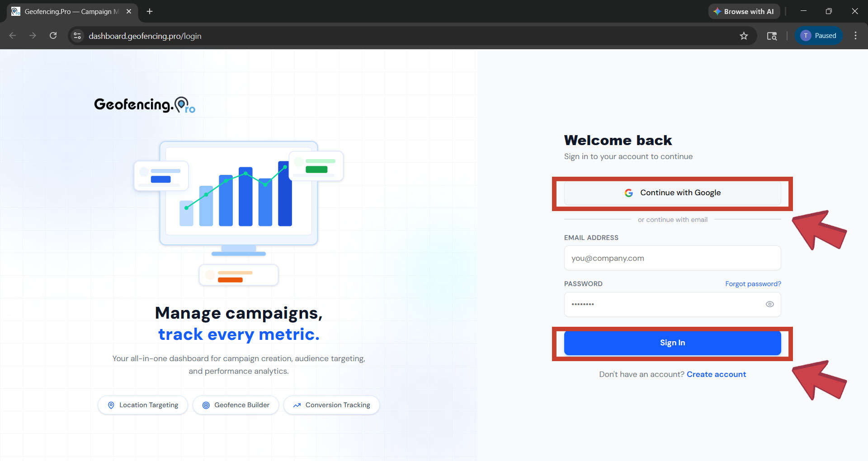Click the forward navigation arrow
868x461 pixels.
click(33, 35)
